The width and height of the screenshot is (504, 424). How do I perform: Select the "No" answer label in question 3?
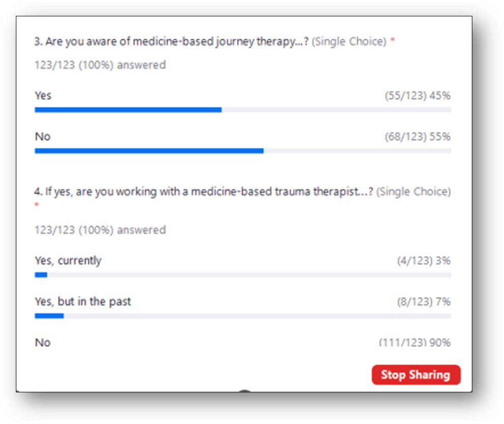tap(43, 136)
